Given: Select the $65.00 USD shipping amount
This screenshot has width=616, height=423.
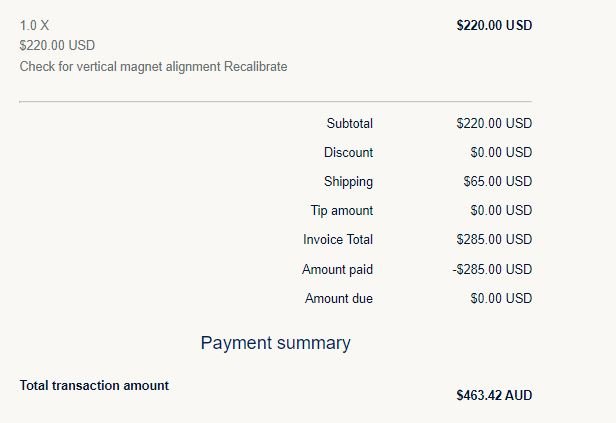Looking at the screenshot, I should click(498, 182).
